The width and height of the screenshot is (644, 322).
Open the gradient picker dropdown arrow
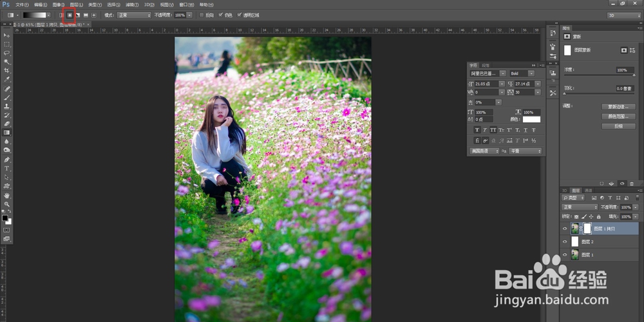click(x=49, y=15)
